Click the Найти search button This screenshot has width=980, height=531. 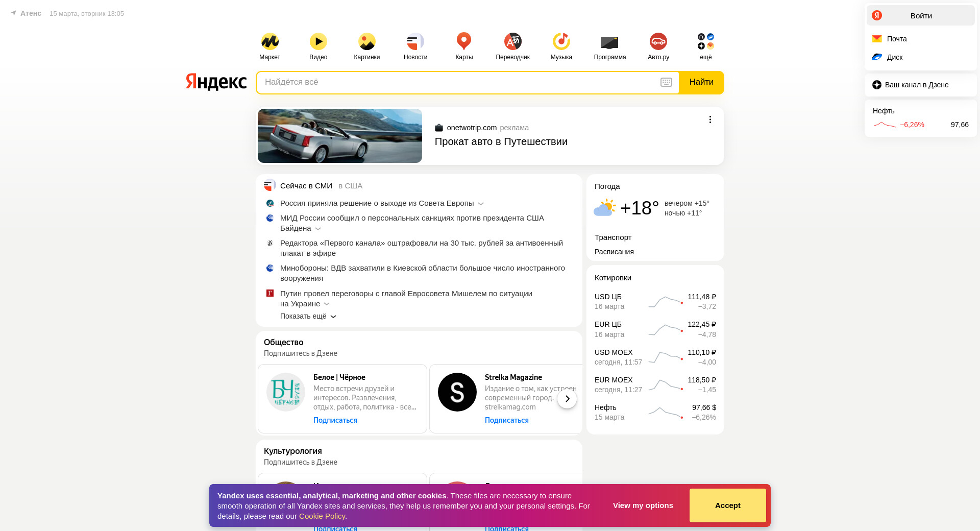point(701,83)
